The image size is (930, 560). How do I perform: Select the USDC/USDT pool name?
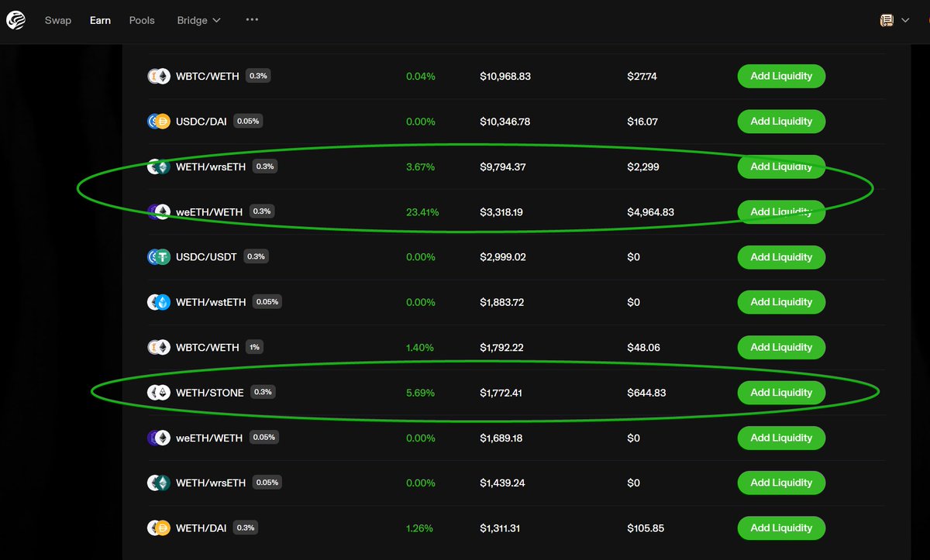[206, 256]
